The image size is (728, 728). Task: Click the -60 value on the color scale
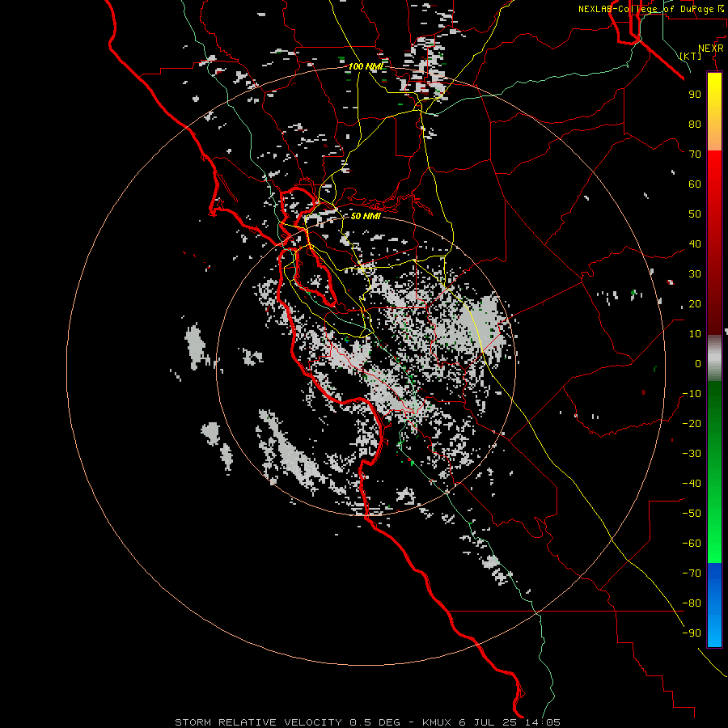point(692,544)
